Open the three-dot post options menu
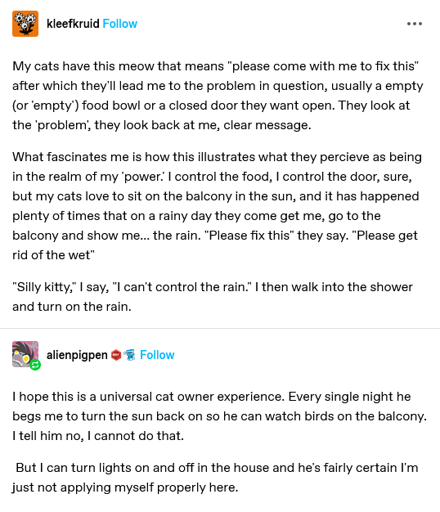The width and height of the screenshot is (440, 512). pos(414,24)
